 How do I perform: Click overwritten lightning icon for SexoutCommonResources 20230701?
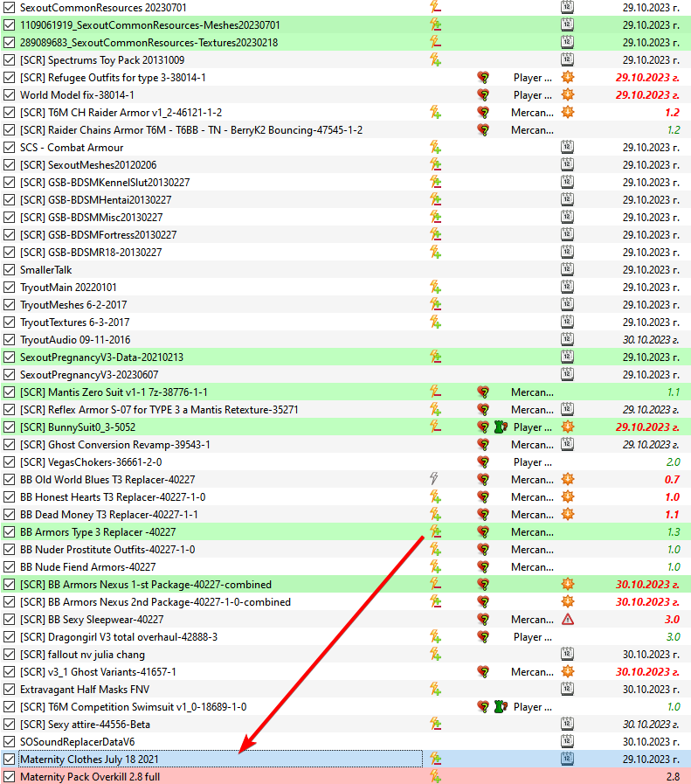[435, 7]
